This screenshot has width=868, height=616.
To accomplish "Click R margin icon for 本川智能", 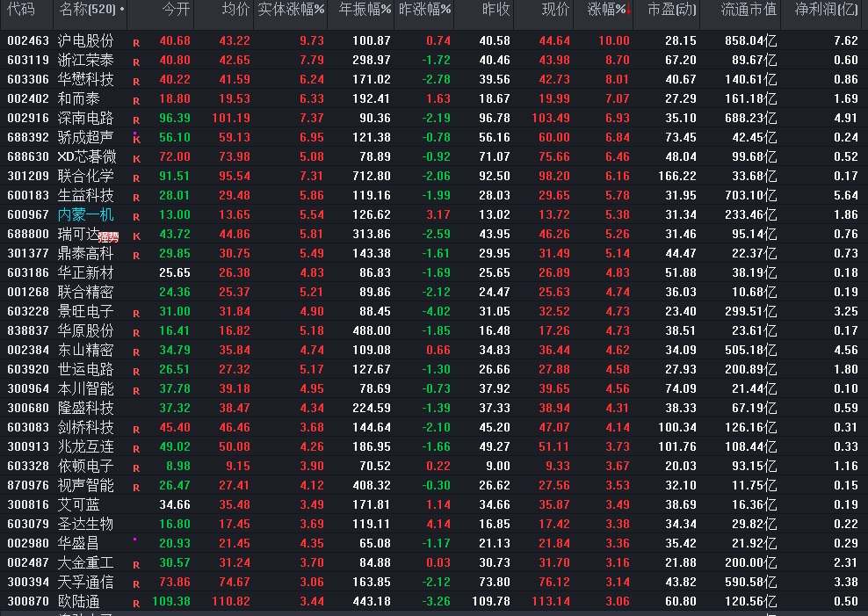I will coord(136,391).
